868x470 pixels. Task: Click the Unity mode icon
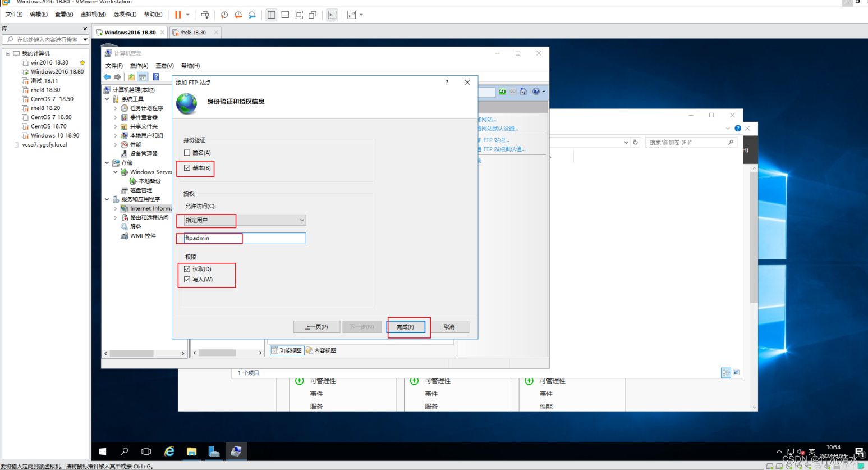[x=313, y=15]
